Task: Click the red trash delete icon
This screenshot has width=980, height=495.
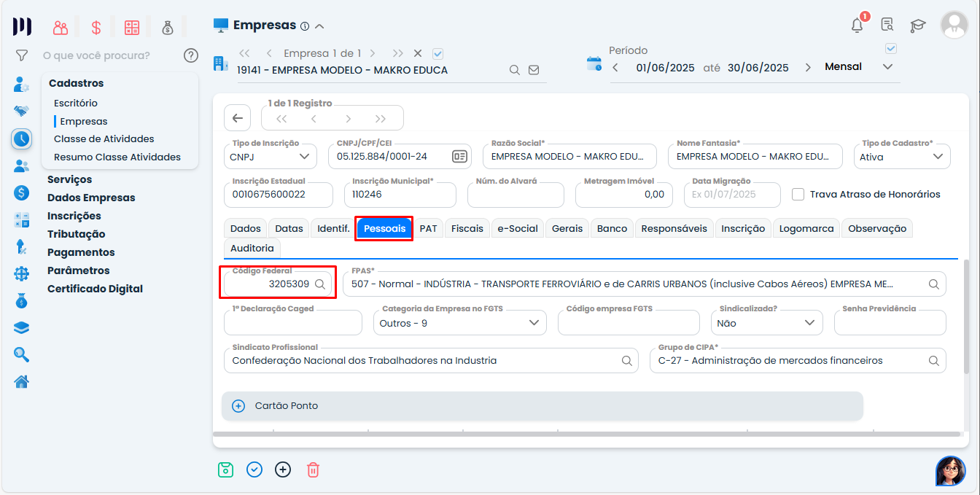Action: (313, 469)
